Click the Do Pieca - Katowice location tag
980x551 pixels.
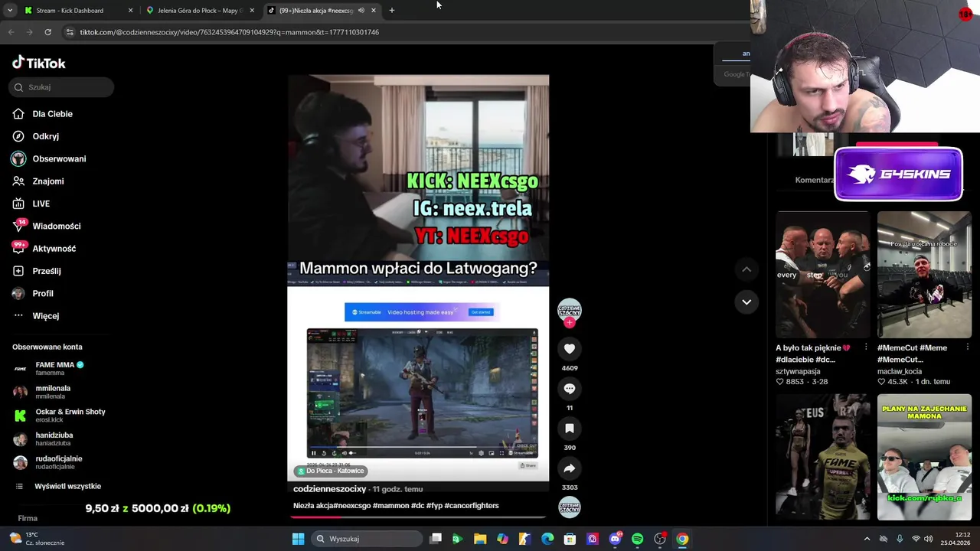331,471
